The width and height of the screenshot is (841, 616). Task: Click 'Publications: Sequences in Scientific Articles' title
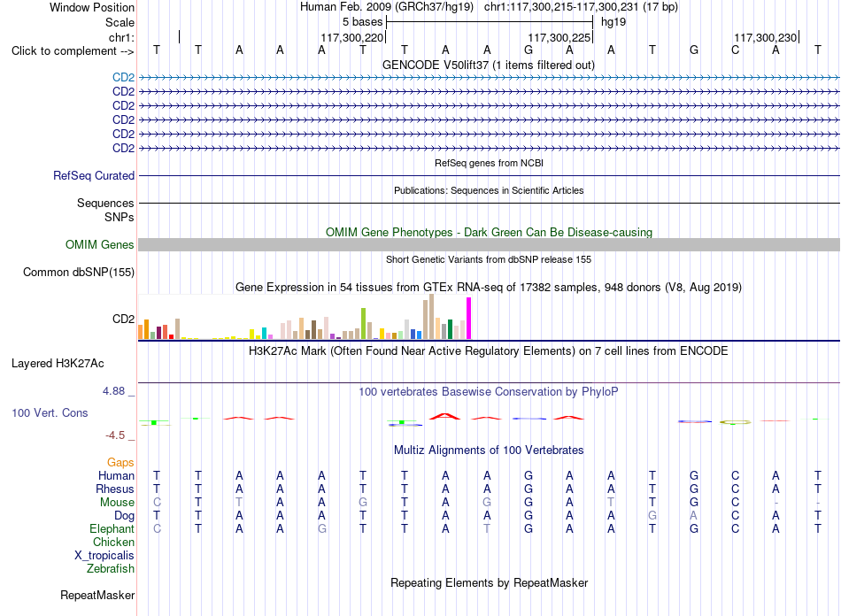tap(489, 190)
